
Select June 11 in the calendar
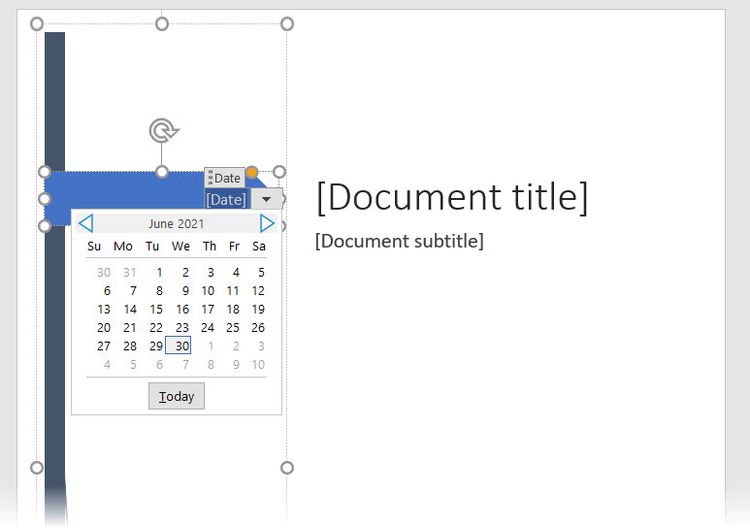pos(232,291)
